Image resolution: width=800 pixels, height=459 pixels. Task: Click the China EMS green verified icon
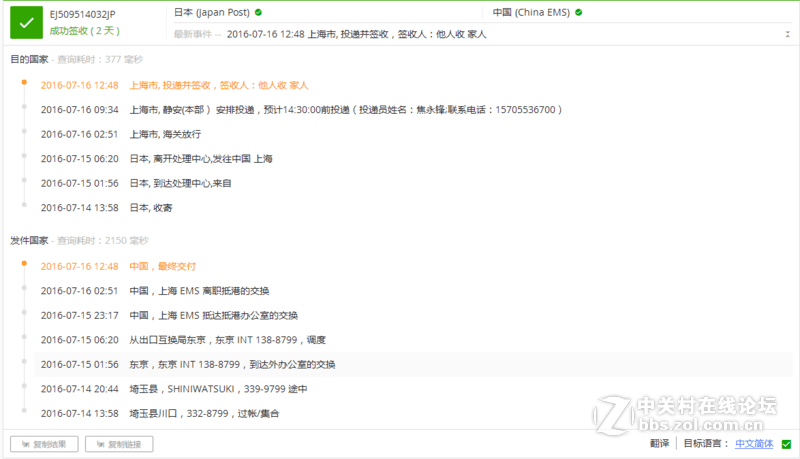(x=579, y=12)
